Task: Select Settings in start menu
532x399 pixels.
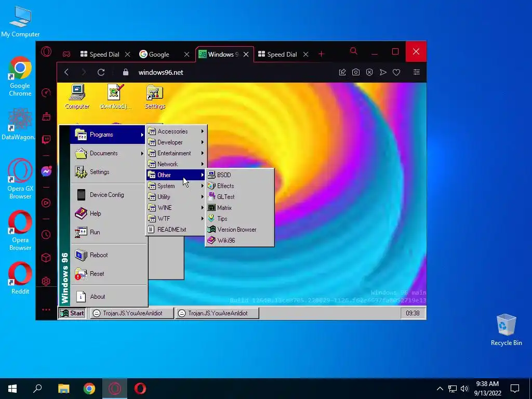Action: click(x=108, y=172)
